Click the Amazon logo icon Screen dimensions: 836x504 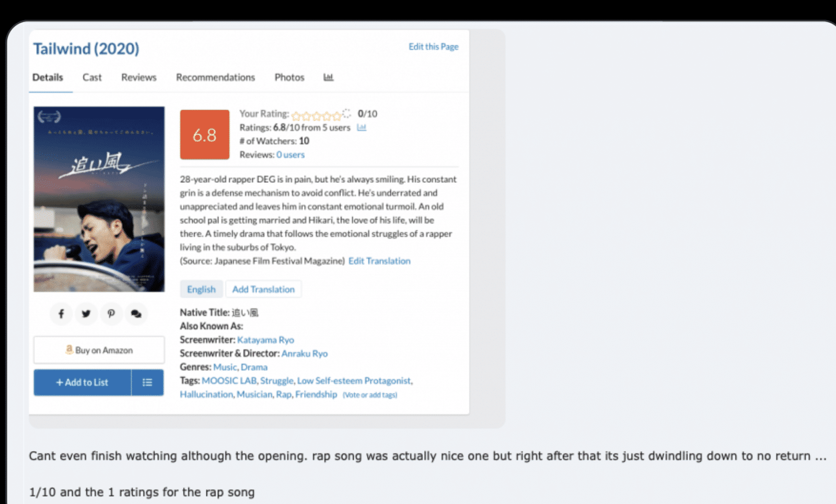pyautogui.click(x=69, y=349)
